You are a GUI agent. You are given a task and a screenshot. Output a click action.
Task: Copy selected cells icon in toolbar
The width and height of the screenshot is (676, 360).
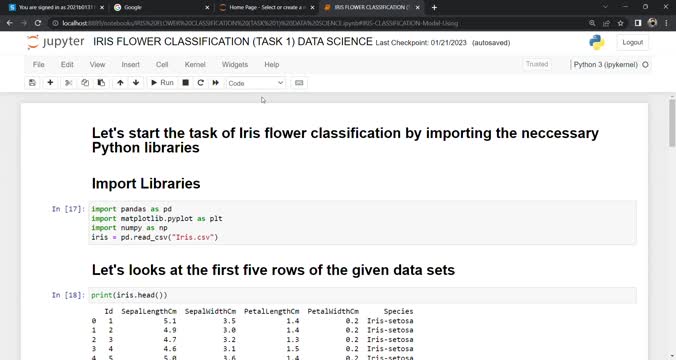pyautogui.click(x=85, y=83)
